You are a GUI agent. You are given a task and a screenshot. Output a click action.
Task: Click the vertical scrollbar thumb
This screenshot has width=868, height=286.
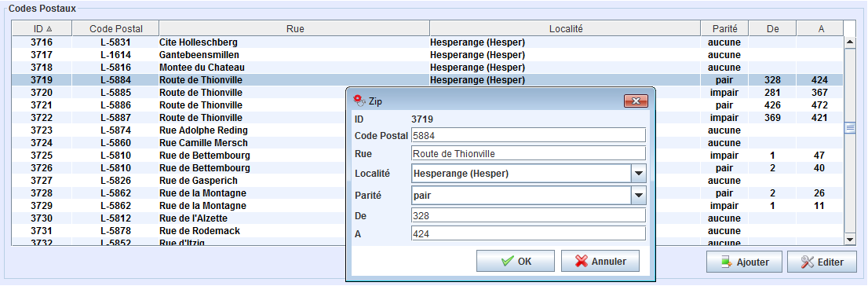pos(850,128)
